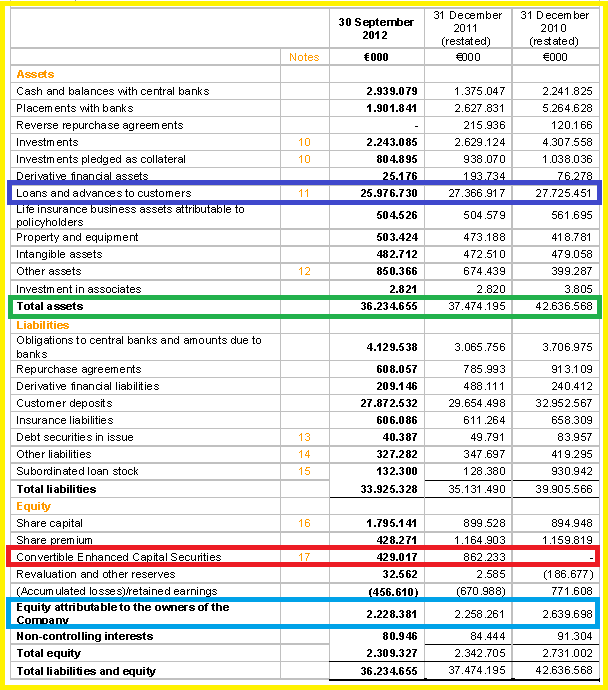Select the Customer deposits 2012 value 27.872.532
The image size is (608, 690).
coord(389,404)
